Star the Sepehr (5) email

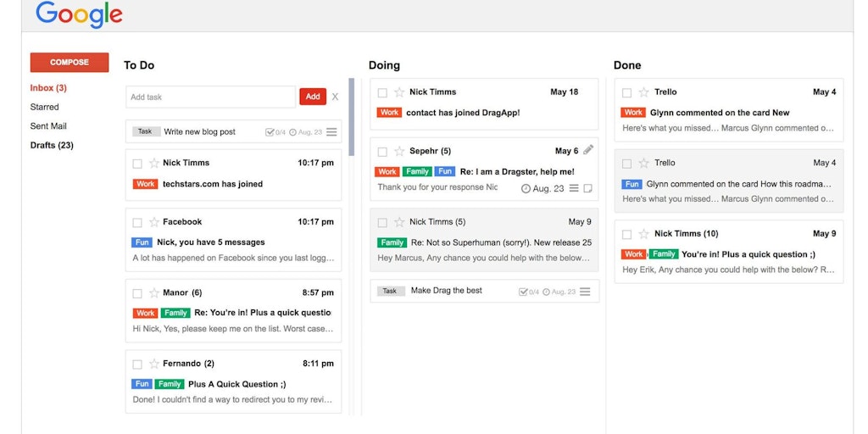pos(399,152)
